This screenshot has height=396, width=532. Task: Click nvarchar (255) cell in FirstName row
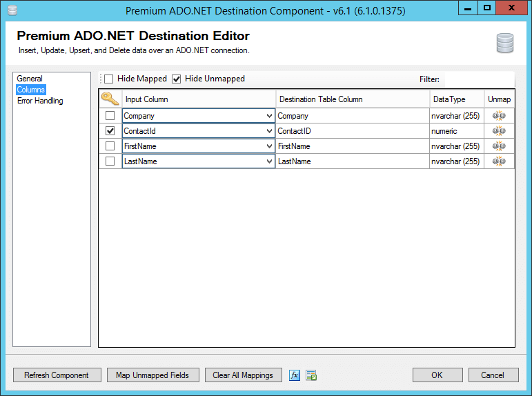457,146
